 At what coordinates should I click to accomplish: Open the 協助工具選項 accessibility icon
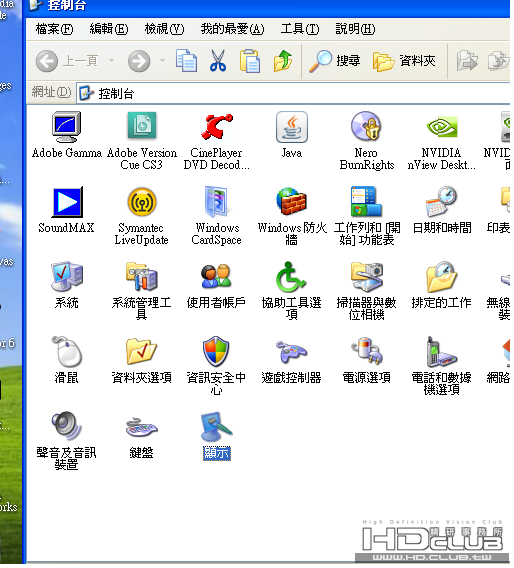(292, 277)
